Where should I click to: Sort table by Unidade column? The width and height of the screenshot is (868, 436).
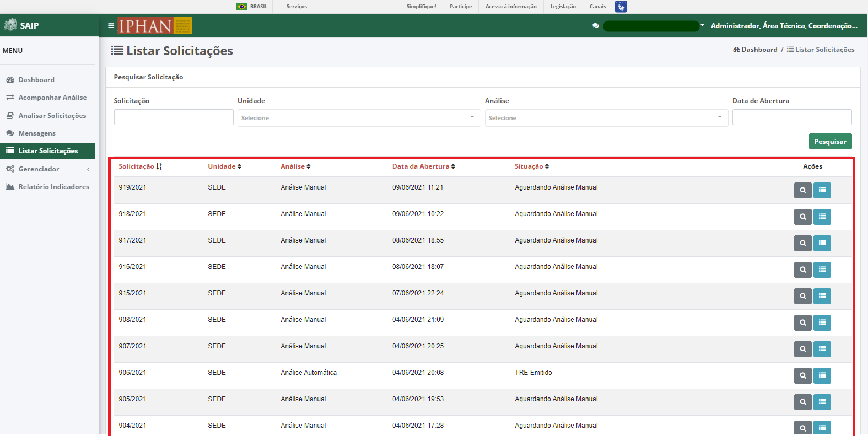pos(224,166)
